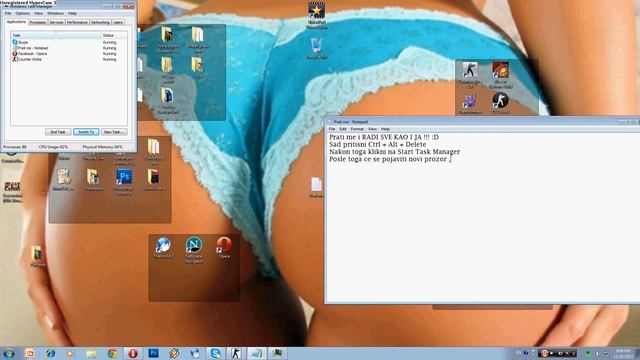
Task: Select the Netscape Navigator desktop icon
Action: 194,245
